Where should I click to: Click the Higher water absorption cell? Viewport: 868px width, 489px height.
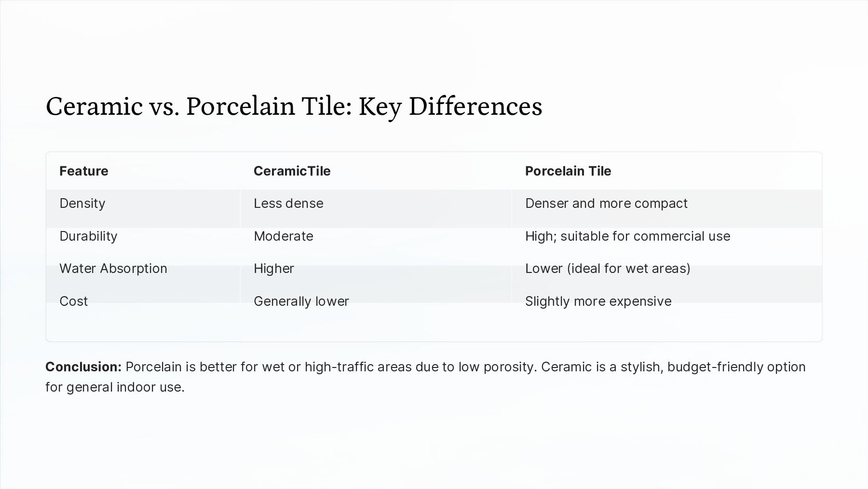point(274,269)
